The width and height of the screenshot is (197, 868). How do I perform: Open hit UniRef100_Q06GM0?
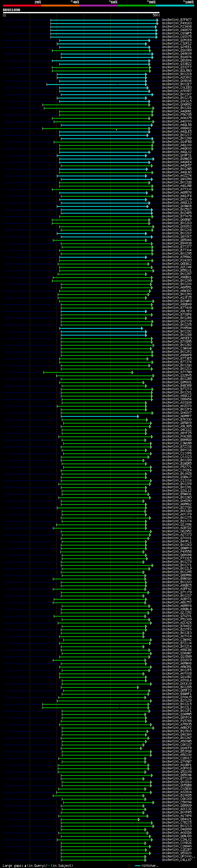coord(177,501)
